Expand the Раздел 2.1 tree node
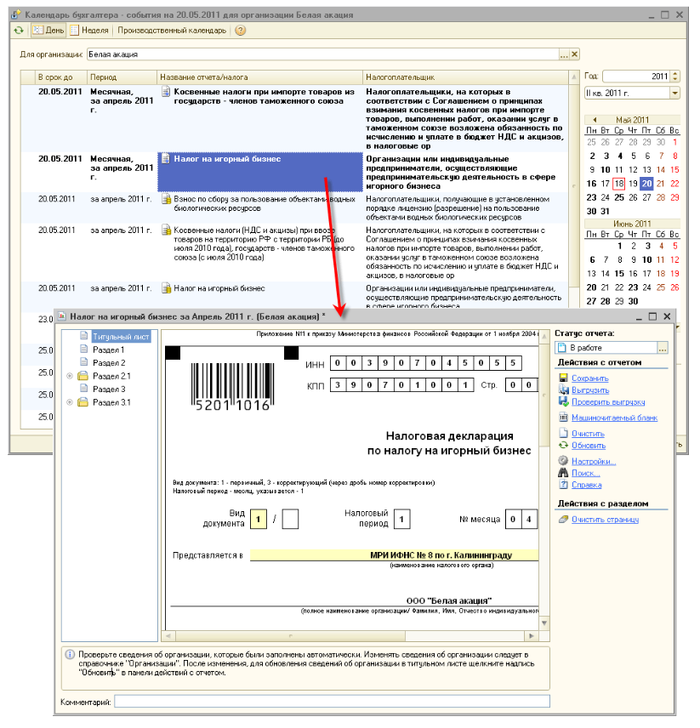Viewport: 700px width, 728px height. [70, 376]
